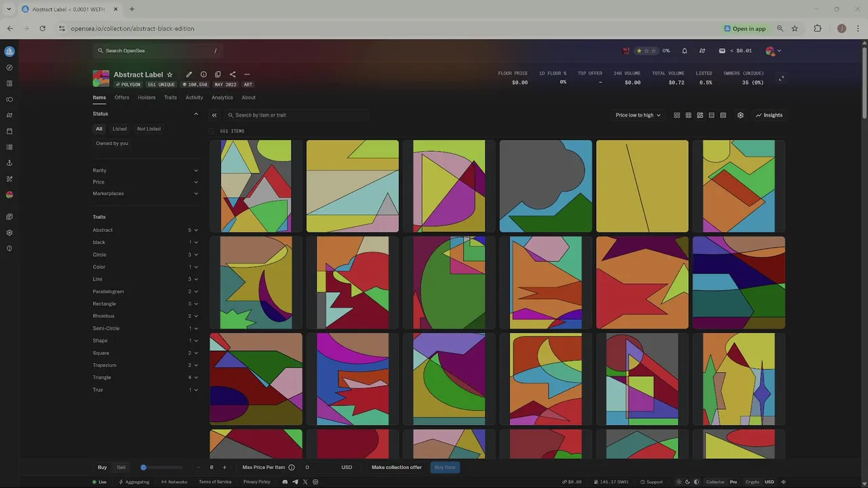868x488 pixels.
Task: Open Terms of Service link
Action: [215, 482]
